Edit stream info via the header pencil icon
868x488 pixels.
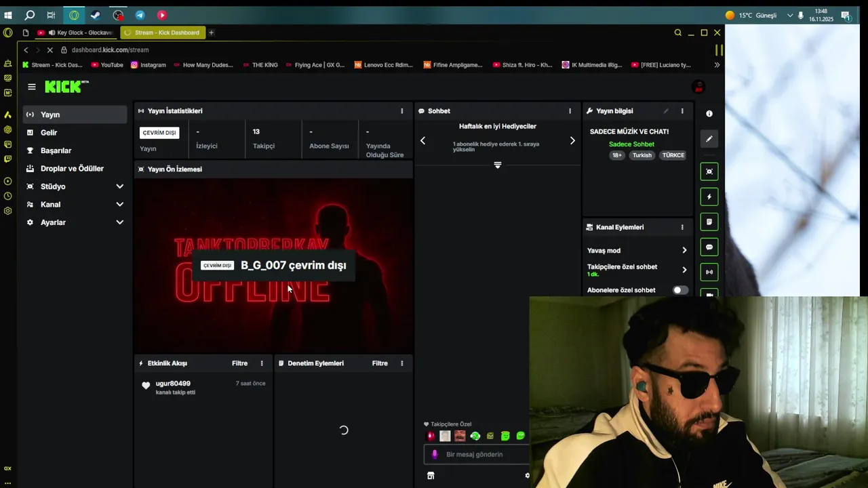(x=666, y=111)
